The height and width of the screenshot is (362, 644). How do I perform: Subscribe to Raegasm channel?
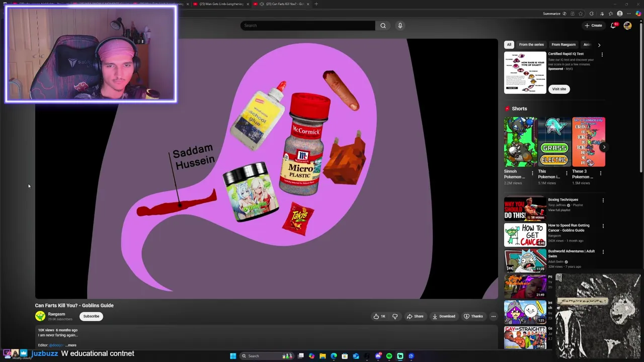point(91,316)
